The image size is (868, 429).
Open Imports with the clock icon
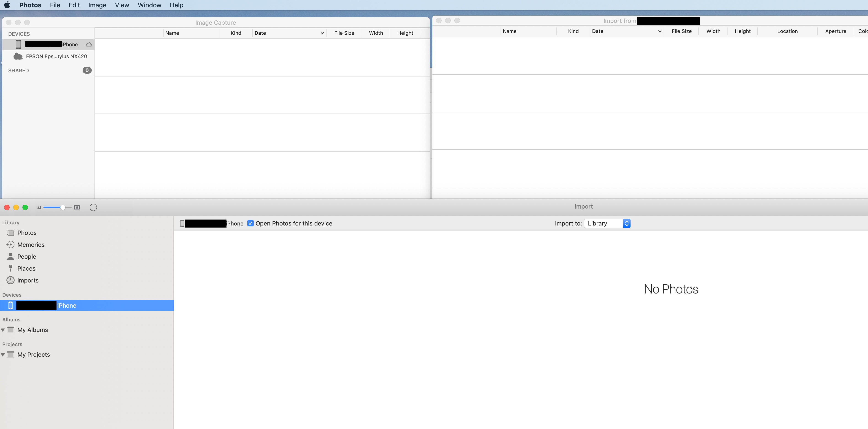28,280
